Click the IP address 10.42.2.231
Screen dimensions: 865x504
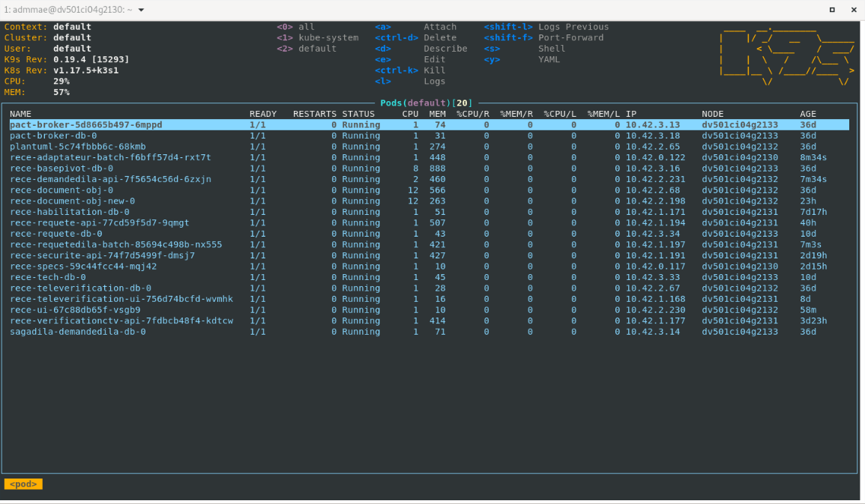[655, 179]
